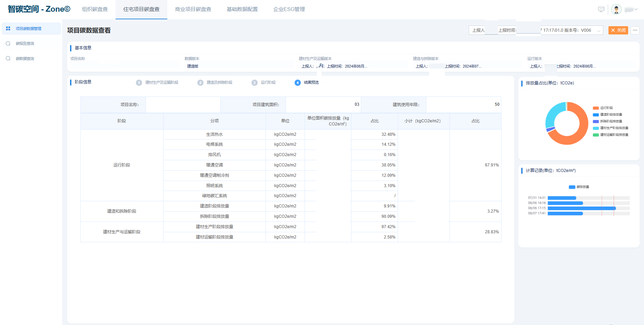Click the 暖通空调制冷剂 row cell

coord(215,175)
